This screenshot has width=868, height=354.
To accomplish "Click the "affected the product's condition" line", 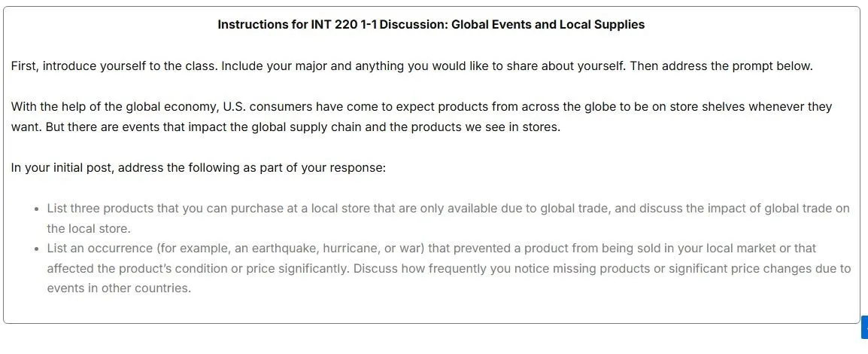I will pos(449,269).
